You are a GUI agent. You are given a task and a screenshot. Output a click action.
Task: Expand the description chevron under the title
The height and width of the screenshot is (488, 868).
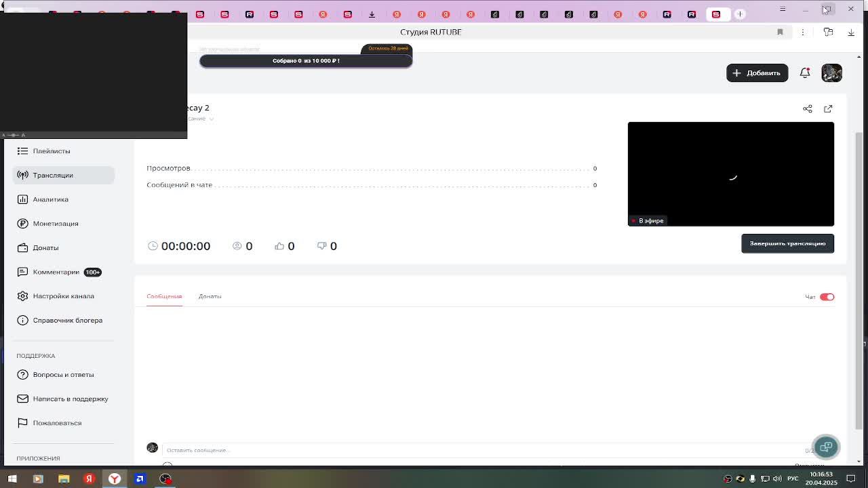[x=212, y=119]
